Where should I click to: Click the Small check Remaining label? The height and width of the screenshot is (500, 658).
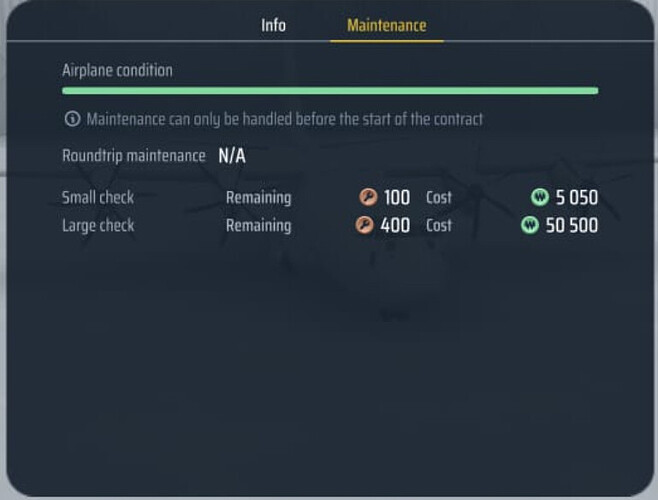[258, 197]
